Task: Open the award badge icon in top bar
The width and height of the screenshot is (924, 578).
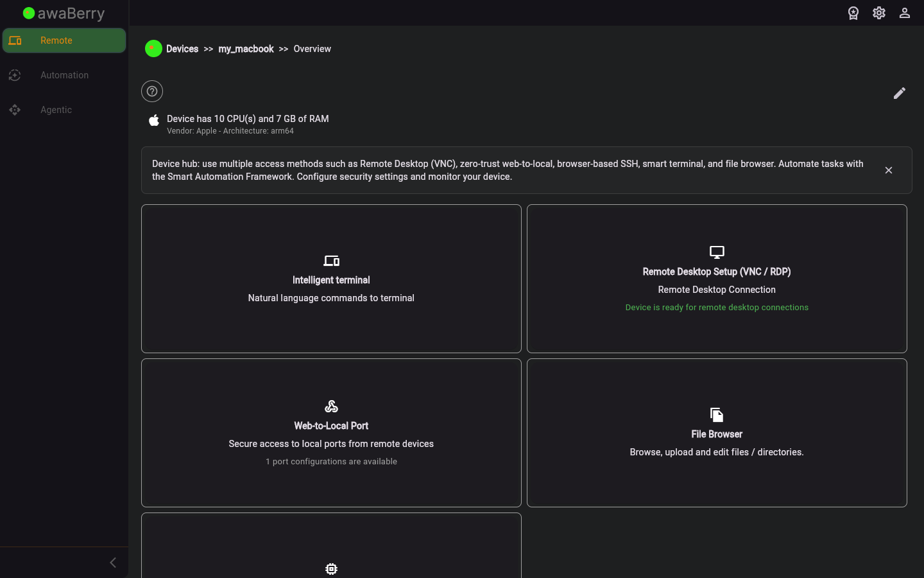Action: [x=853, y=13]
